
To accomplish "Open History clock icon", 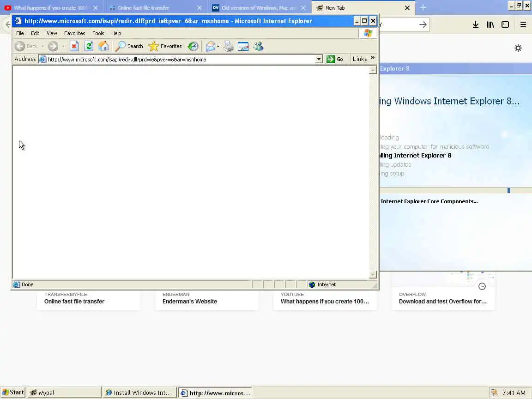I will pyautogui.click(x=193, y=46).
